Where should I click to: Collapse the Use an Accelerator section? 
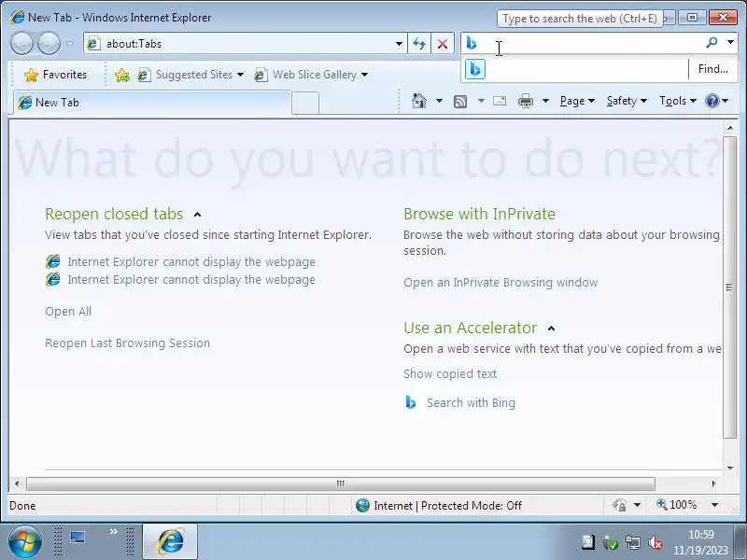[x=551, y=329]
